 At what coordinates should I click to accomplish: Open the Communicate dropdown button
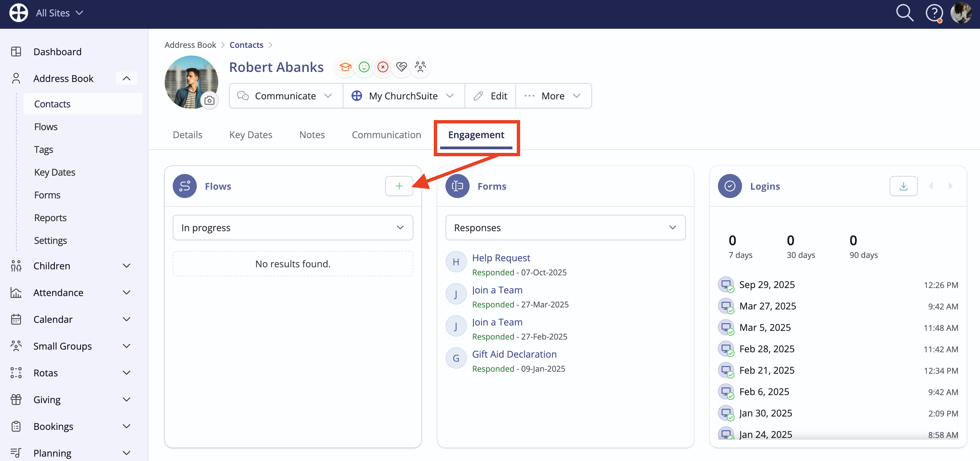(x=286, y=96)
